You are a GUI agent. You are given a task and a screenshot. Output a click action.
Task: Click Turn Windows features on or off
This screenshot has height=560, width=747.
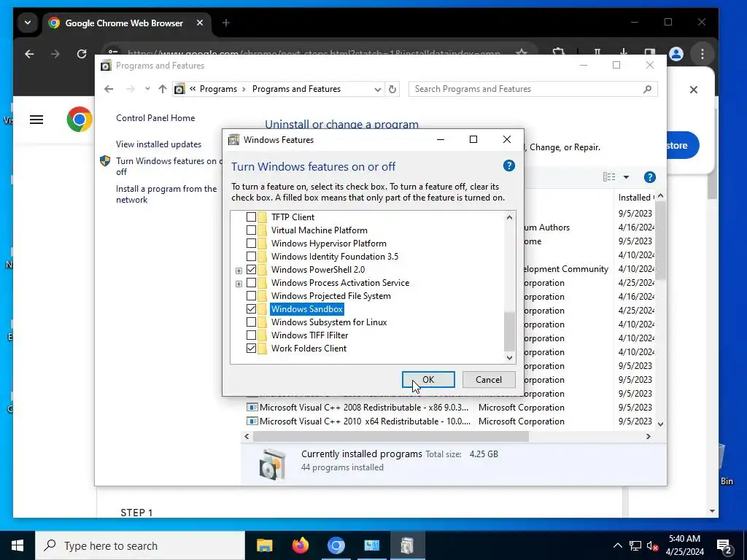click(x=169, y=166)
